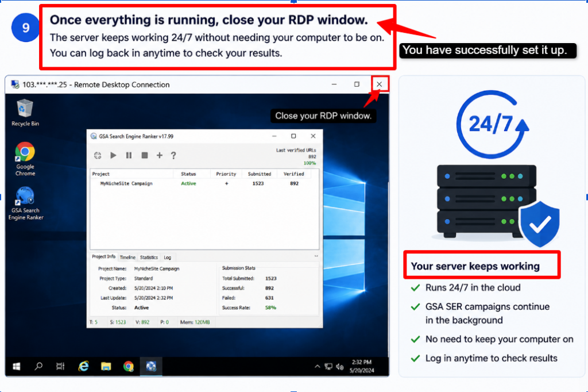This screenshot has height=392, width=588.
Task: Open the Recycle Bin desktop icon
Action: pyautogui.click(x=25, y=113)
